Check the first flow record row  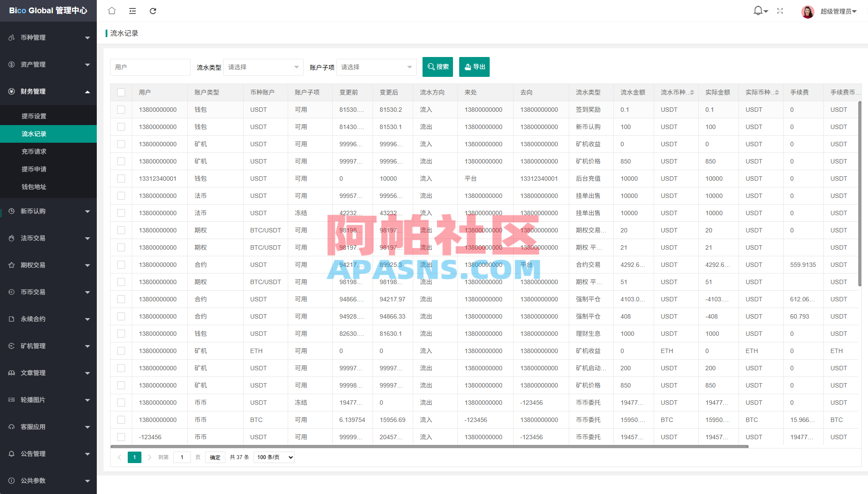click(121, 109)
